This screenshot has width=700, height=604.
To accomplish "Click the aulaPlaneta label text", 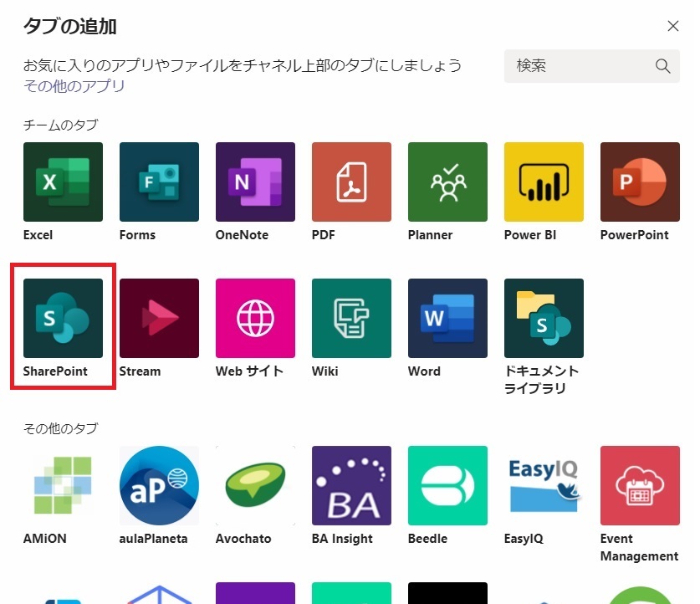I will point(153,539).
